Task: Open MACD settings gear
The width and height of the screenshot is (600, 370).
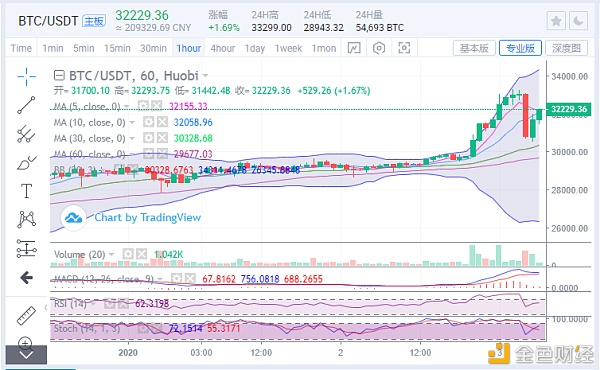Action: pos(176,279)
